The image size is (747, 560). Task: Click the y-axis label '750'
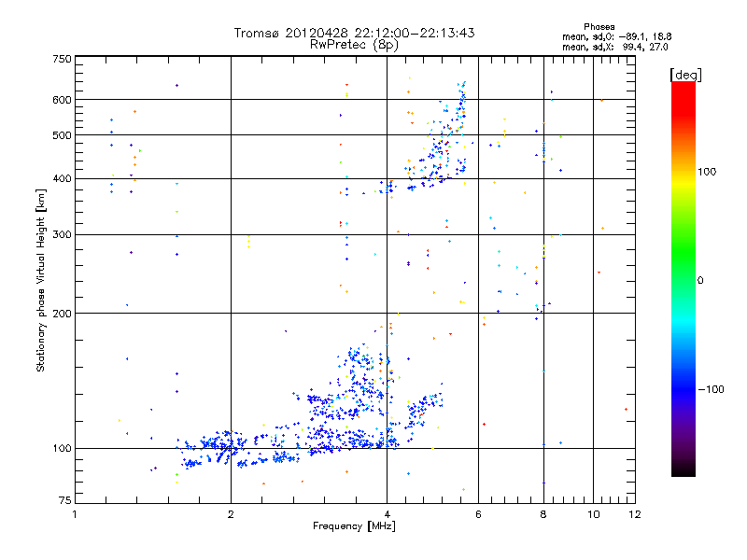pos(63,59)
